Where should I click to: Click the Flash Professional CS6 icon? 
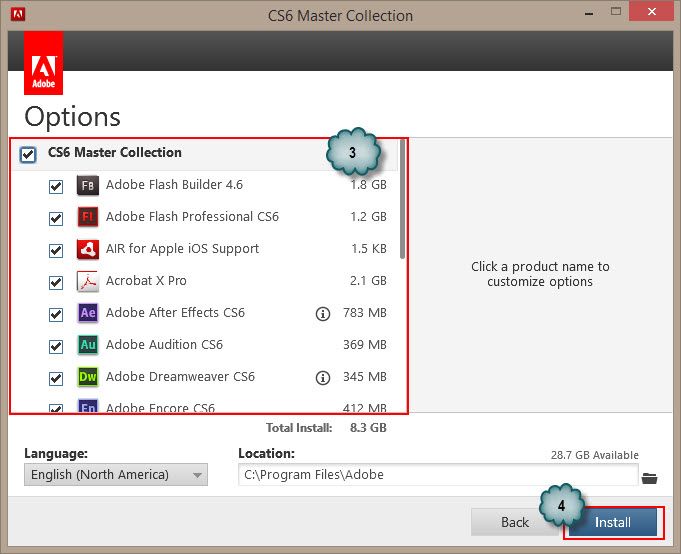[88, 217]
